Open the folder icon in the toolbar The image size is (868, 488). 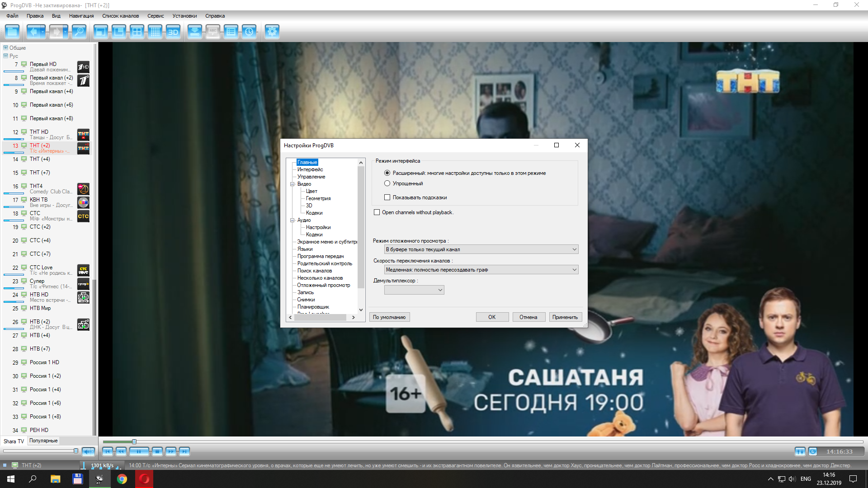coord(12,32)
